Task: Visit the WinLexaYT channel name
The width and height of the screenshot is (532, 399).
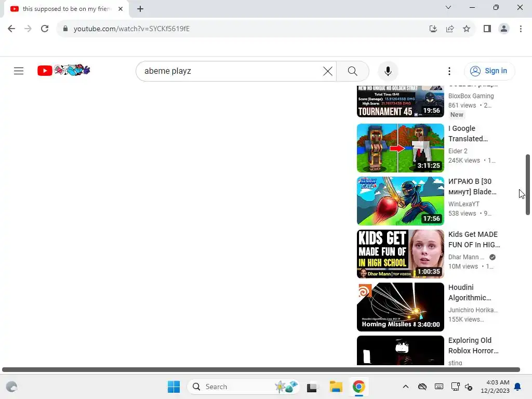Action: [x=464, y=204]
